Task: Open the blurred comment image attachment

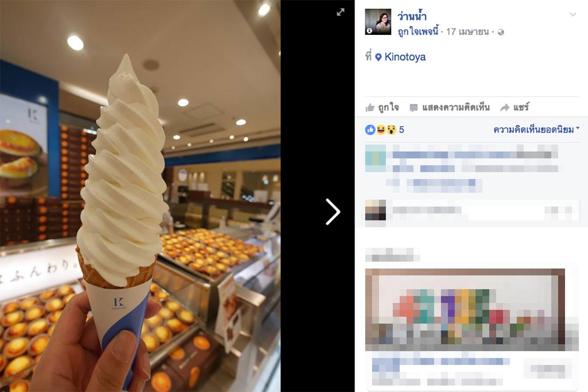Action: [465, 310]
